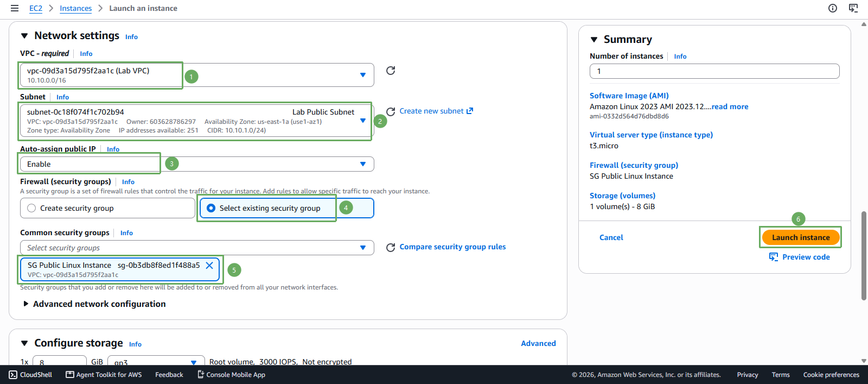Open Cookie preferences
This screenshot has width=868, height=384.
pyautogui.click(x=831, y=375)
